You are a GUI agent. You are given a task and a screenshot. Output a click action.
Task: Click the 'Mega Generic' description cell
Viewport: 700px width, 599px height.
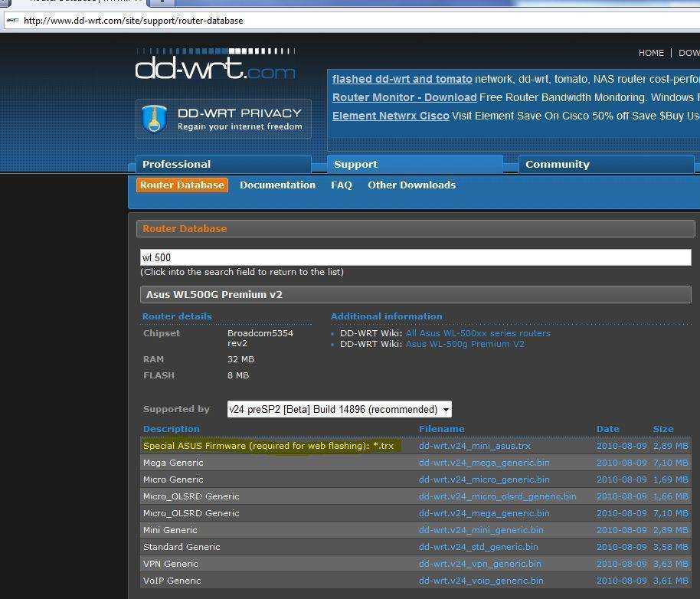coord(173,463)
